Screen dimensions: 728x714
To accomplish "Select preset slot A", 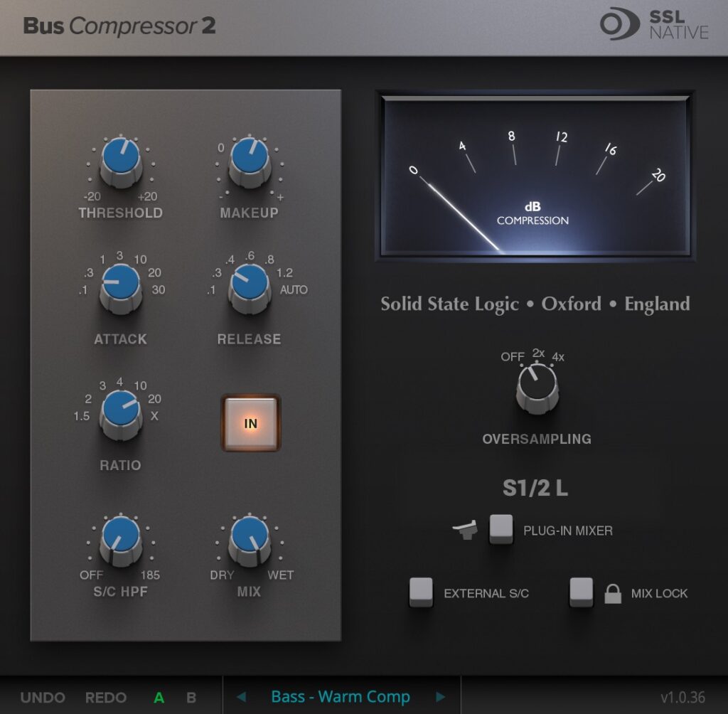I will tap(160, 697).
